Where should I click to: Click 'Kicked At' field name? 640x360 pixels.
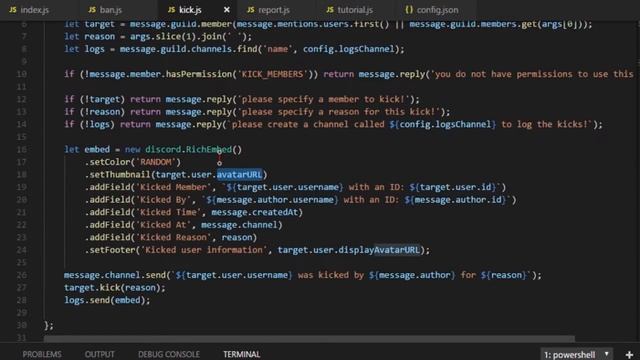(x=163, y=225)
